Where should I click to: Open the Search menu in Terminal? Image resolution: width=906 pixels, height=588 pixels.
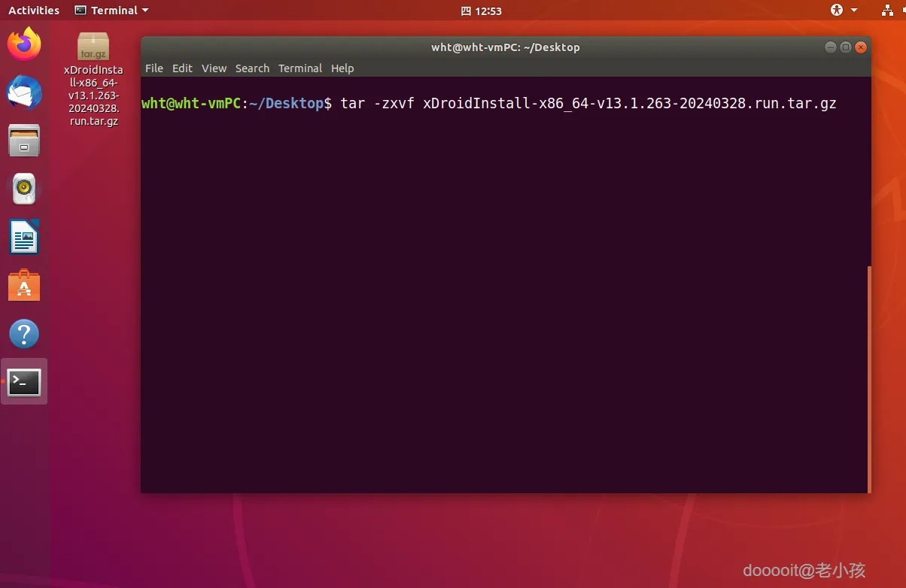coord(252,68)
